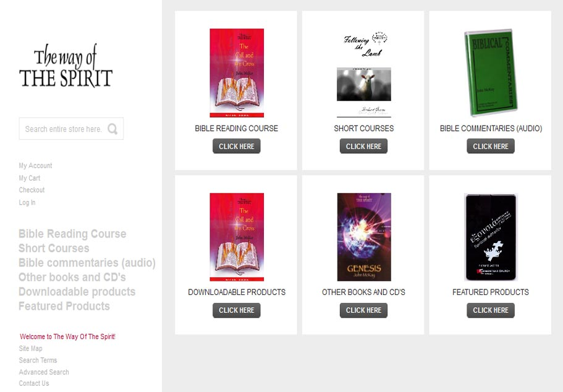
Task: Click the Downloadable Products book cover
Action: pos(237,237)
